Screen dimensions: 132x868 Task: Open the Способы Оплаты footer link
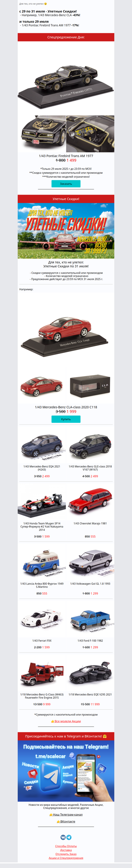66,846
